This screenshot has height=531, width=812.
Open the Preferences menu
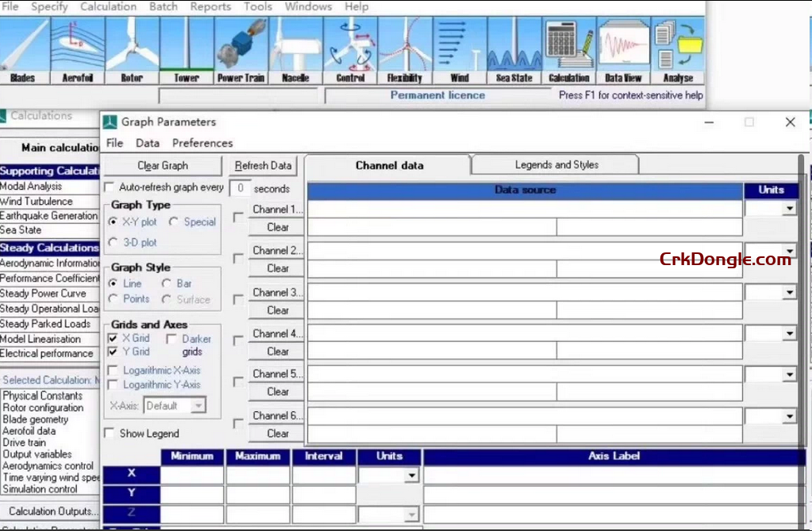(x=202, y=144)
